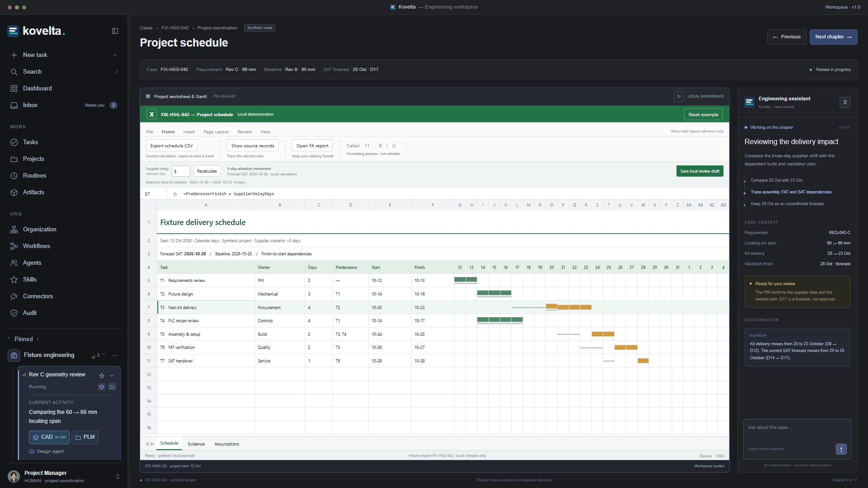Click Show source records
Screen dimensions: 868x488
253,146
